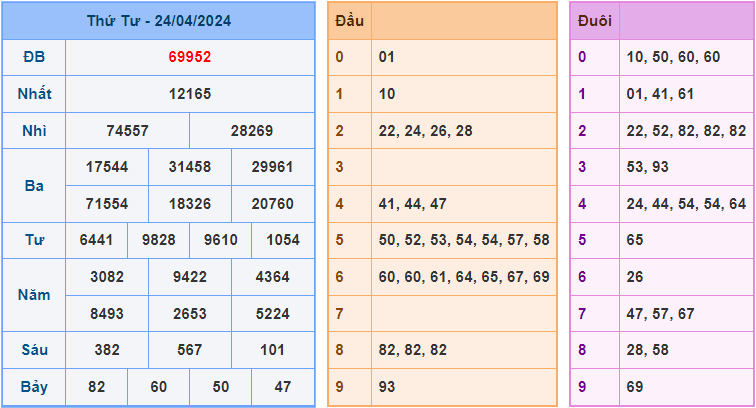Click "41, 44, 47" in Đầu table
This screenshot has height=408, width=756.
pyautogui.click(x=412, y=204)
